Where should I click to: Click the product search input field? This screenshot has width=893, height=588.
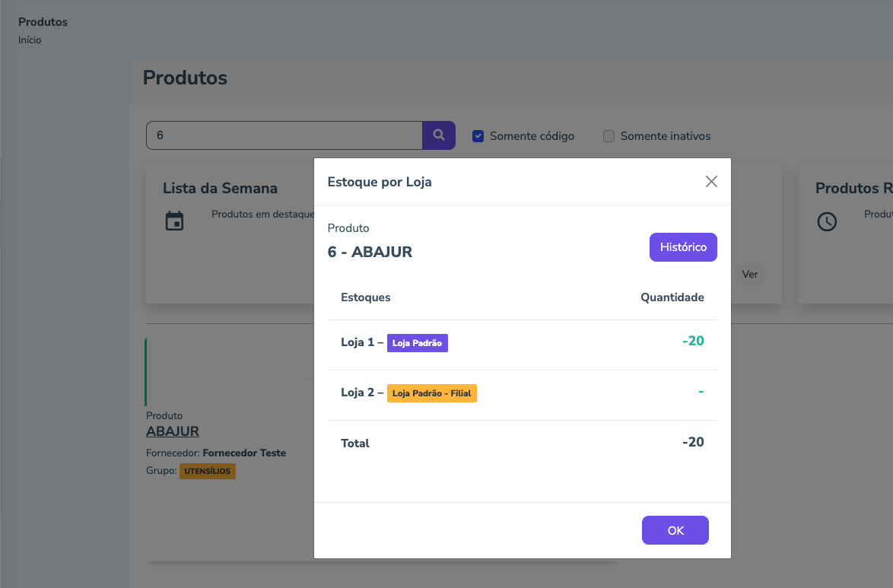(x=284, y=135)
